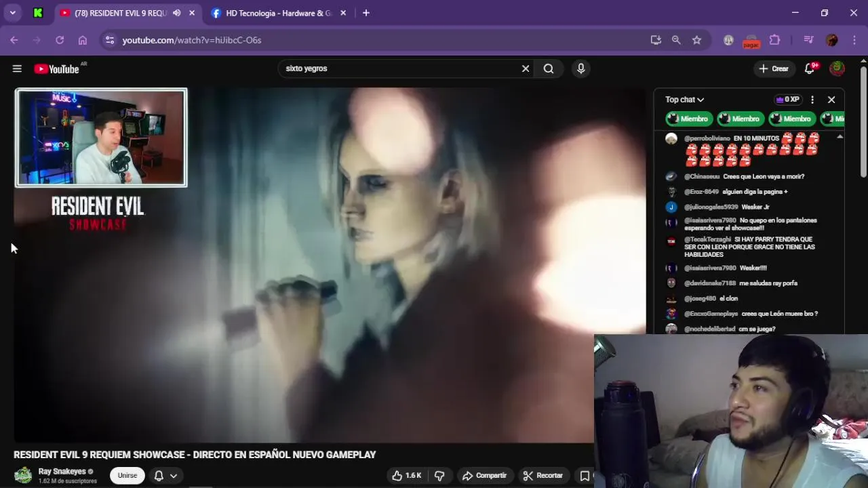Share video with Compartir button

click(x=484, y=476)
